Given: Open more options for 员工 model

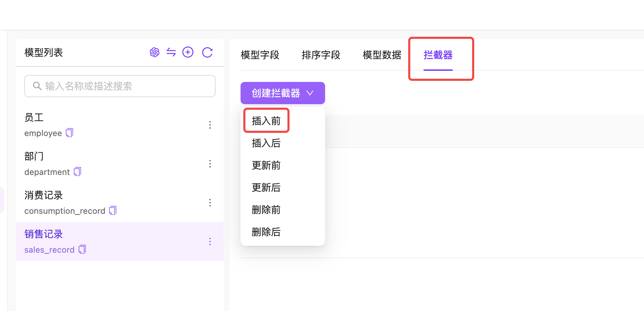Looking at the screenshot, I should tap(210, 125).
